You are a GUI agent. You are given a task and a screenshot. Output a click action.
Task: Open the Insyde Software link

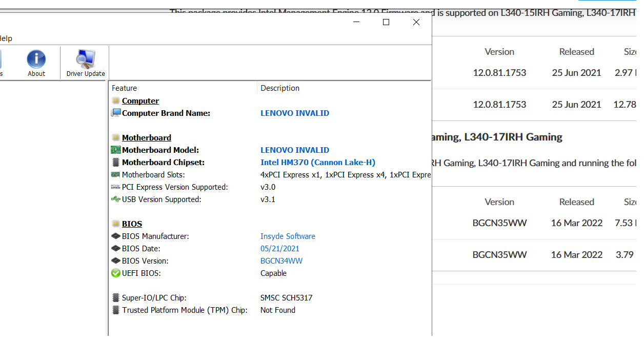coord(288,236)
